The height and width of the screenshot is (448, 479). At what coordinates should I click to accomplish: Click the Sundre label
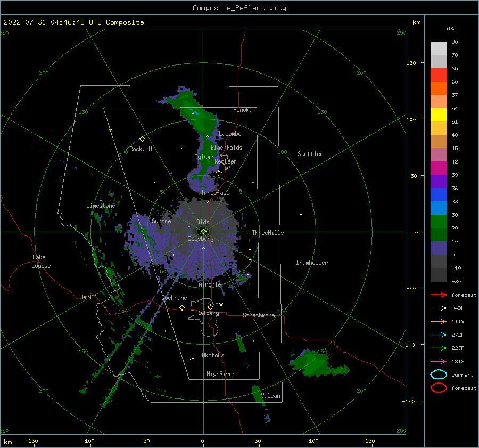161,221
